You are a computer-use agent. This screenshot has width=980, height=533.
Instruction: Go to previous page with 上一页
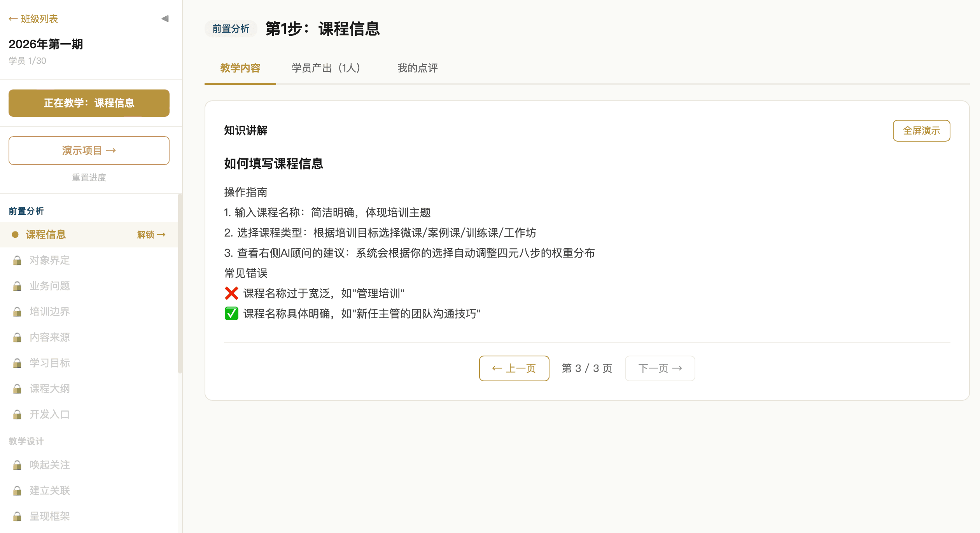[x=514, y=368]
